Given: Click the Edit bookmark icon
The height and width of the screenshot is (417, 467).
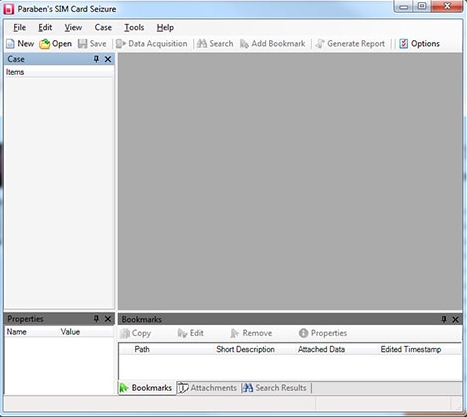Looking at the screenshot, I should tap(182, 333).
